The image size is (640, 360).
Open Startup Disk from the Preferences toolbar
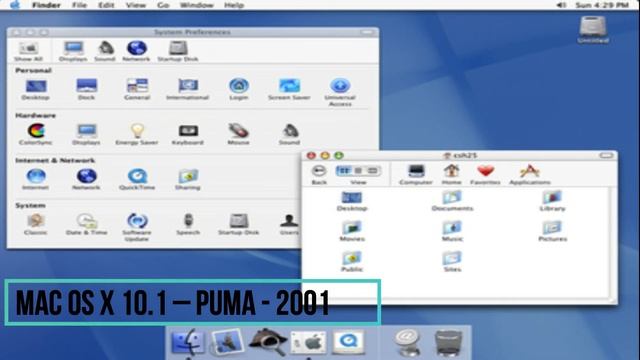[178, 51]
